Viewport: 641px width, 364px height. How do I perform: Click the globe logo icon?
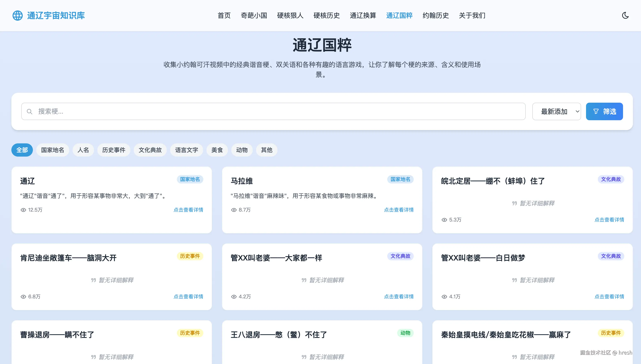(18, 15)
